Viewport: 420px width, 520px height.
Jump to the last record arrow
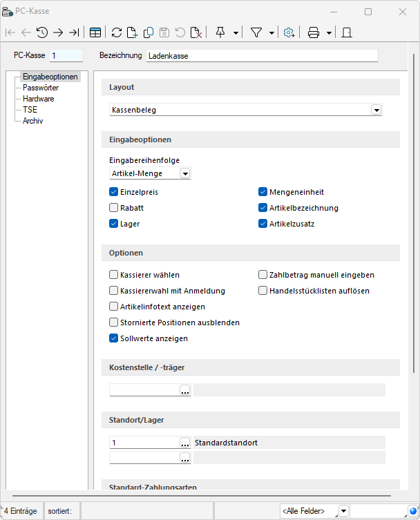[x=74, y=32]
